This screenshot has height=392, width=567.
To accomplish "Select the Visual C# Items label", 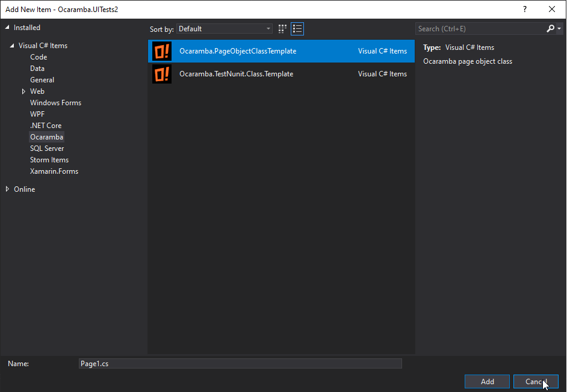I will [43, 46].
